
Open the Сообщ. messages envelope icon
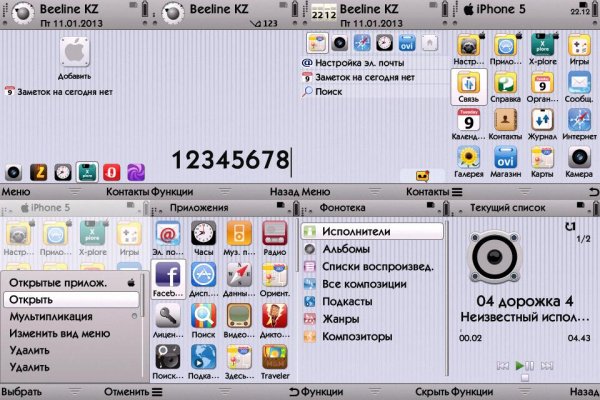579,83
